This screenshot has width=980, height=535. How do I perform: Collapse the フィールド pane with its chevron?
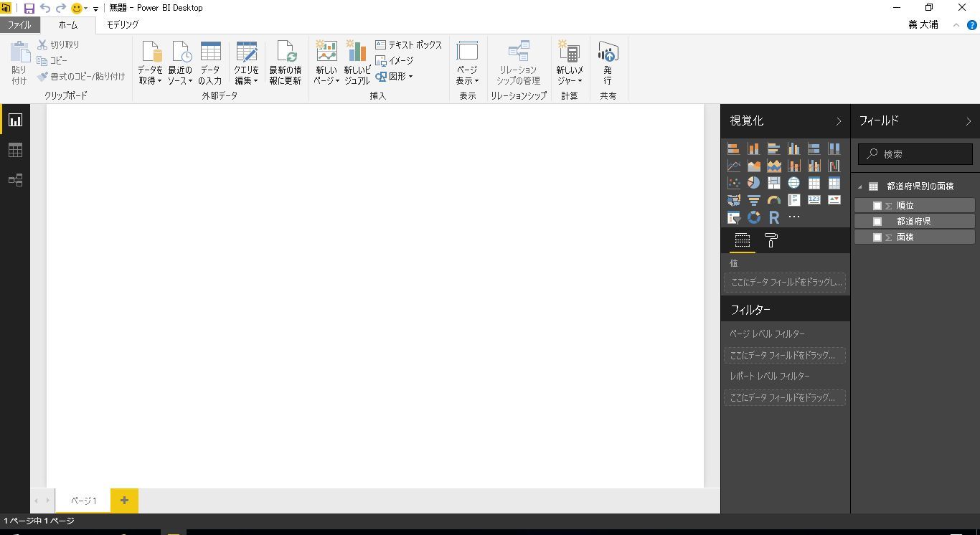[968, 121]
